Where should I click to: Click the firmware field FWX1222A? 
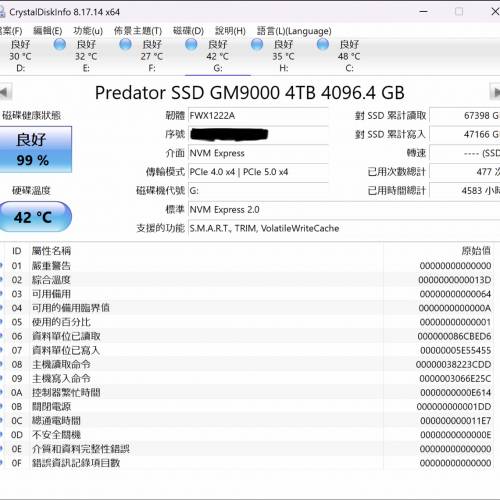click(258, 116)
